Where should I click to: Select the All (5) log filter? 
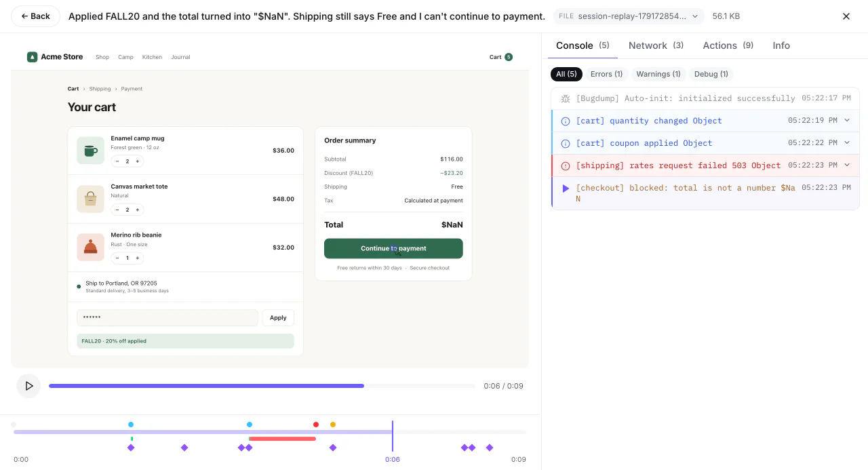(x=566, y=74)
